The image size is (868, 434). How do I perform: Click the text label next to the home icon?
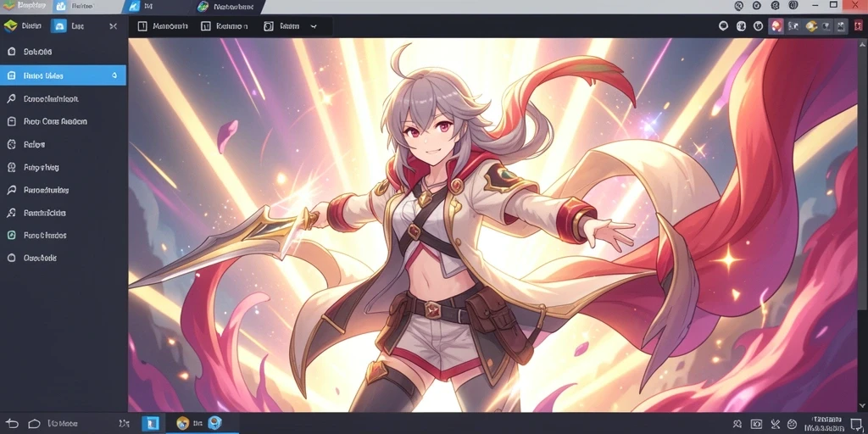[63, 424]
